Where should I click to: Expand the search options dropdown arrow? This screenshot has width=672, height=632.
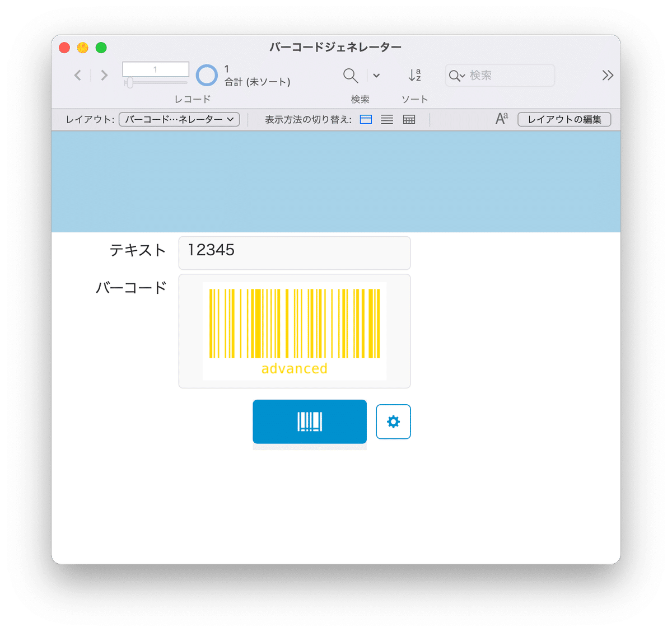click(376, 76)
